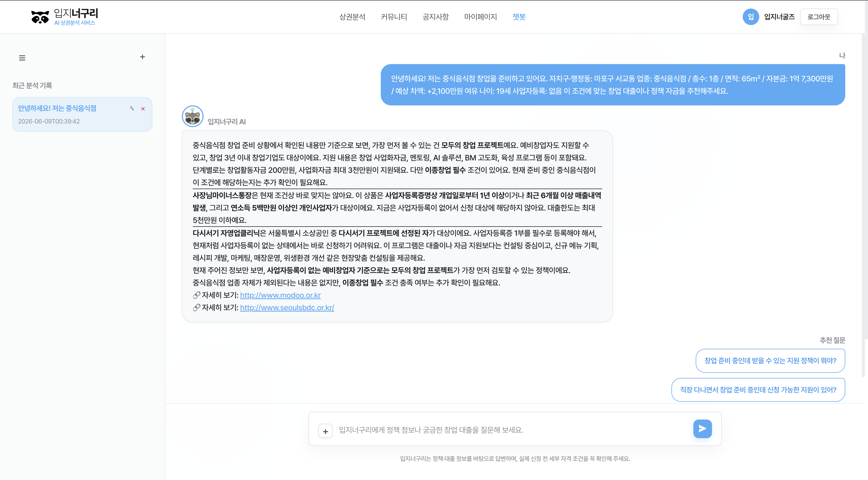Open the 상권분석 menu
This screenshot has width=868, height=480.
pyautogui.click(x=352, y=17)
